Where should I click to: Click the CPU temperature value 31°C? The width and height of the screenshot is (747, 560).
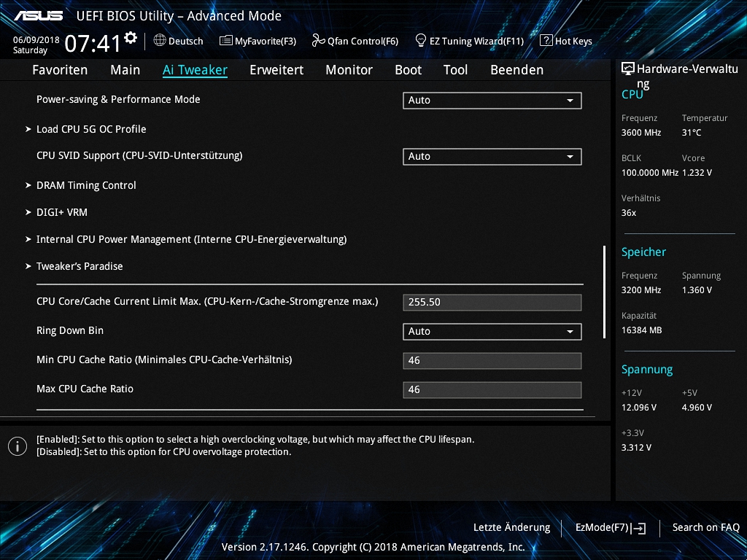click(692, 133)
